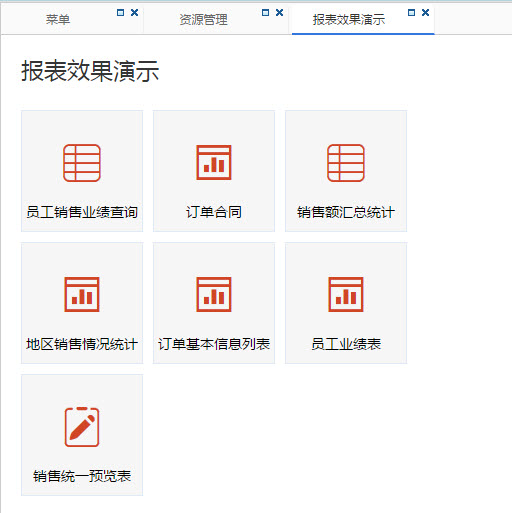
Task: Click the 销售额汇总统计 tile label
Action: coord(346,212)
